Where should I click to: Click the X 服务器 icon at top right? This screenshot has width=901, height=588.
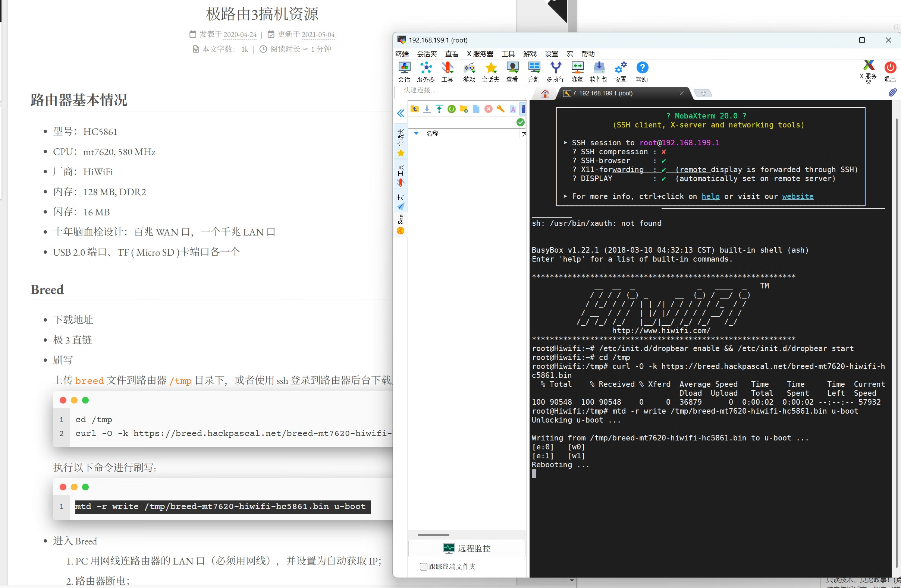[x=868, y=72]
